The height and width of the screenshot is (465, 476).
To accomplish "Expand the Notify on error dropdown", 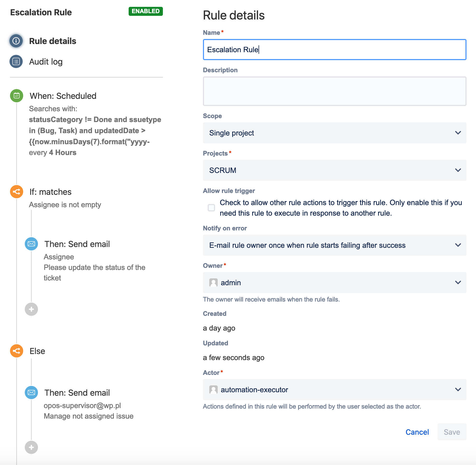I will click(x=334, y=245).
